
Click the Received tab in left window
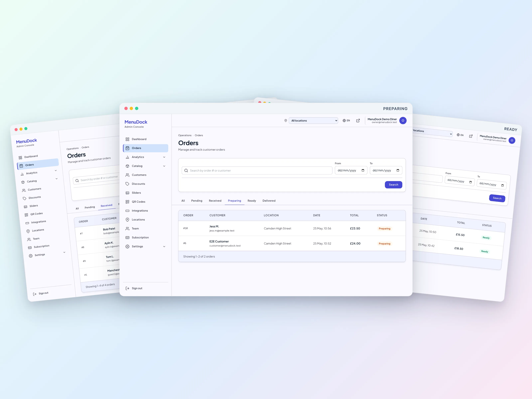tap(106, 205)
